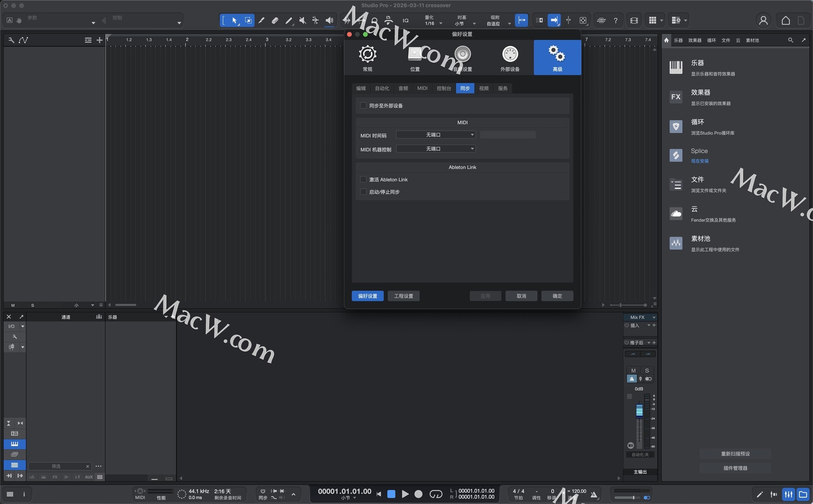The width and height of the screenshot is (813, 504).
Task: Open the Instruments piano icon
Action: pos(676,67)
